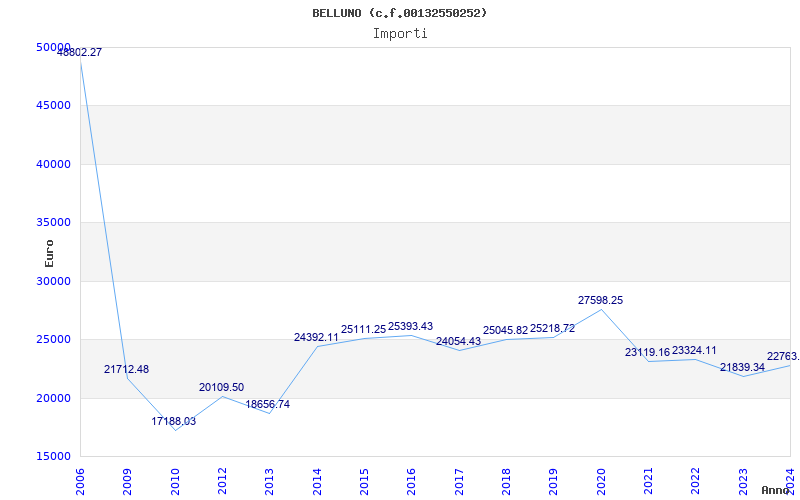Click the 18656.74 data label
Viewport: 800px width, 500px height.
point(268,404)
